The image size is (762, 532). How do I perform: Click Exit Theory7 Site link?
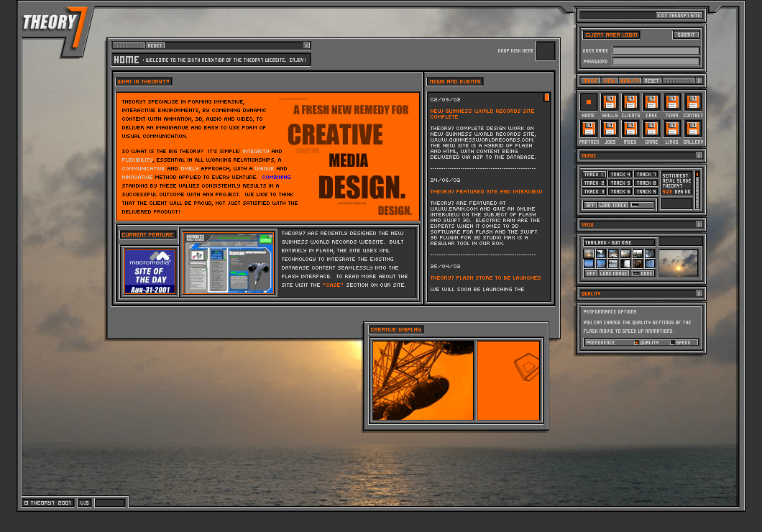(679, 15)
